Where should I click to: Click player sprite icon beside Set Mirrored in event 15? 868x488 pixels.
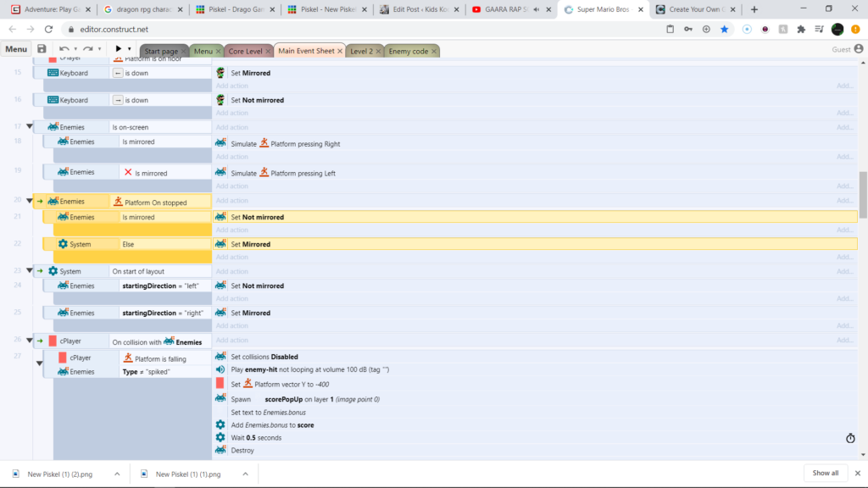click(220, 73)
